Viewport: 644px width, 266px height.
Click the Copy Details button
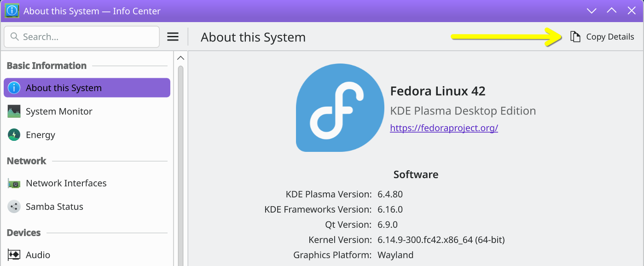(x=602, y=37)
